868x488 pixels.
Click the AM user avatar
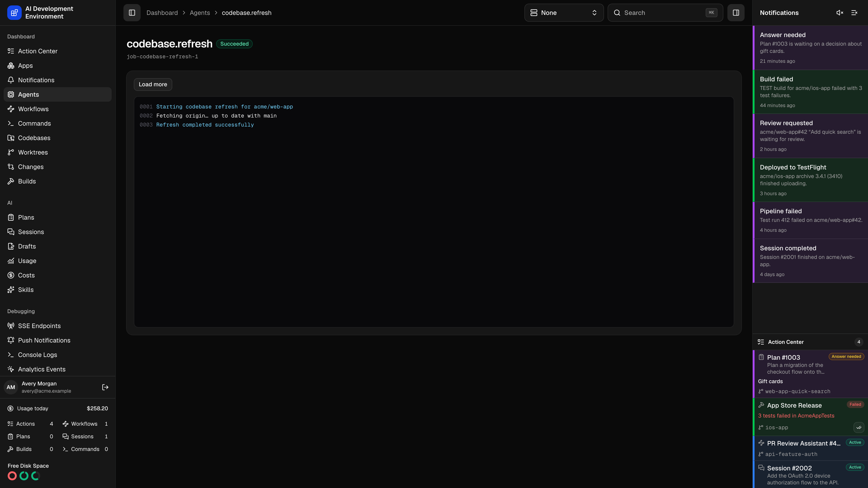click(x=11, y=387)
